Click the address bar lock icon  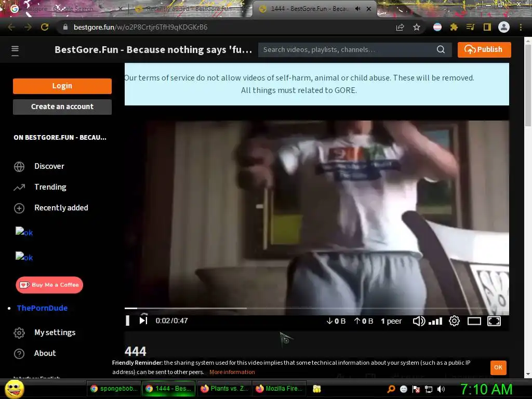65,27
